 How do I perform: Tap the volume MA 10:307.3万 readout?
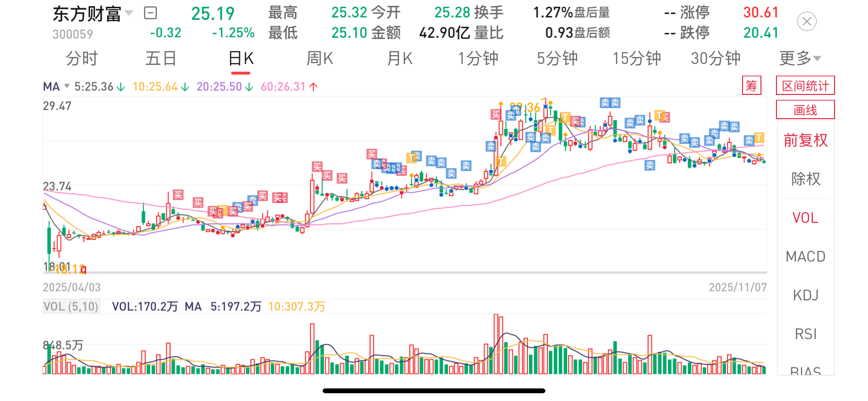(296, 307)
